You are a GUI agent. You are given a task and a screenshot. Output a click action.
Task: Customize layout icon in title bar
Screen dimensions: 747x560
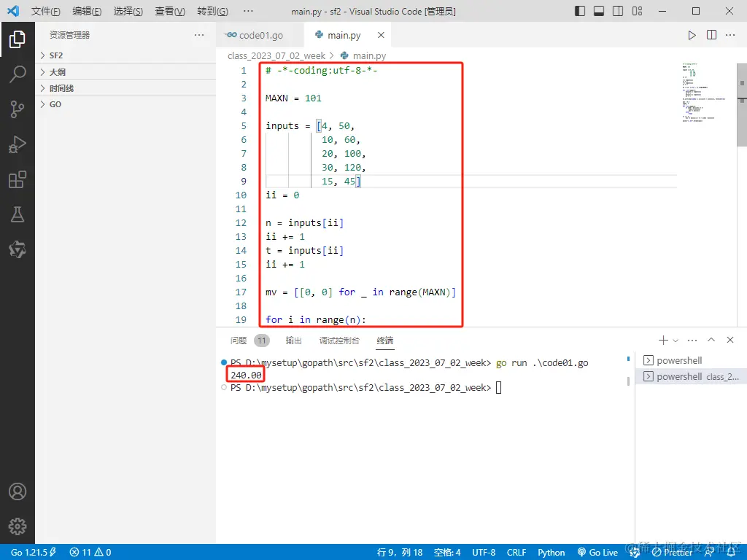coord(637,11)
